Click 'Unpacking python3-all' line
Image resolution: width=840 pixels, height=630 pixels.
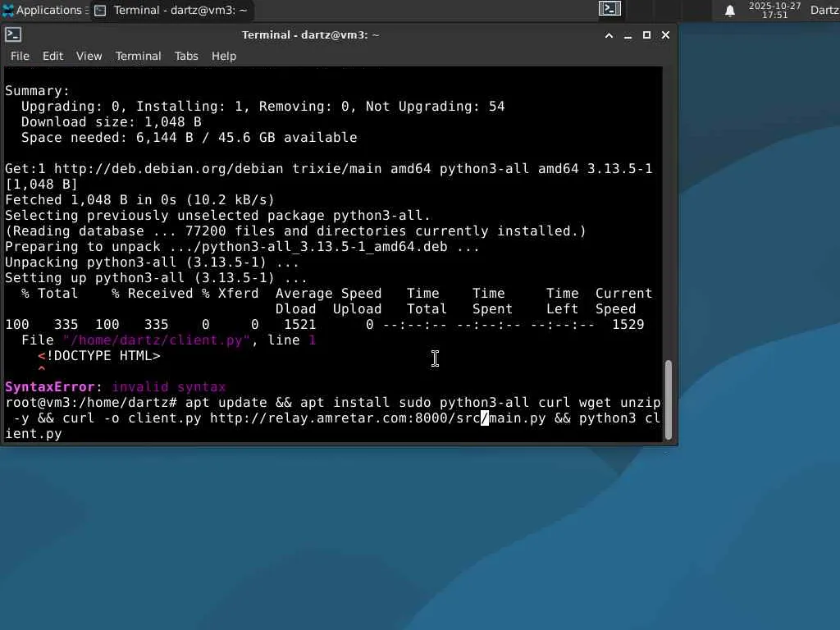click(152, 262)
